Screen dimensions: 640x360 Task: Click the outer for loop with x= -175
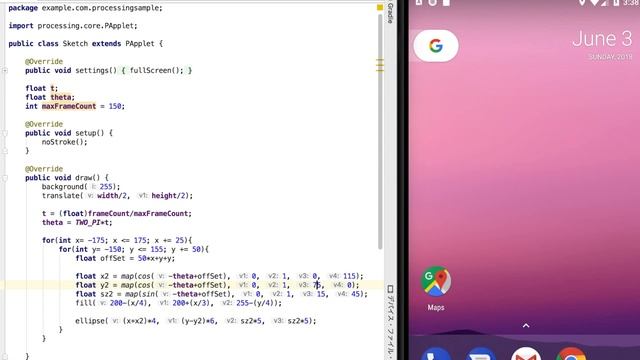[117, 240]
